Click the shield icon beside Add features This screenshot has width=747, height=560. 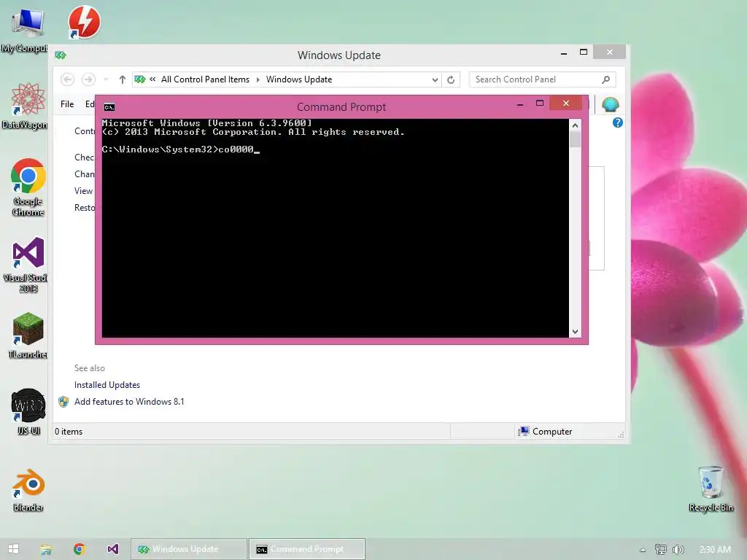click(x=63, y=402)
